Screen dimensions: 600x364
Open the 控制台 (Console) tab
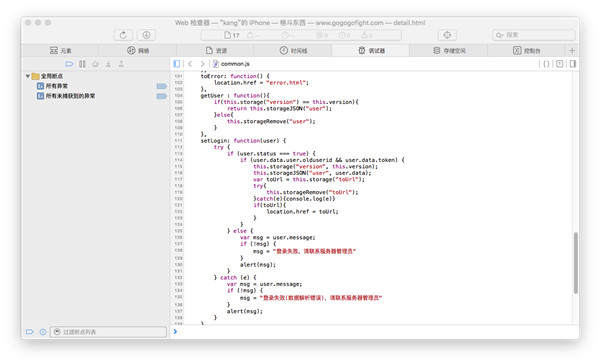click(x=527, y=51)
